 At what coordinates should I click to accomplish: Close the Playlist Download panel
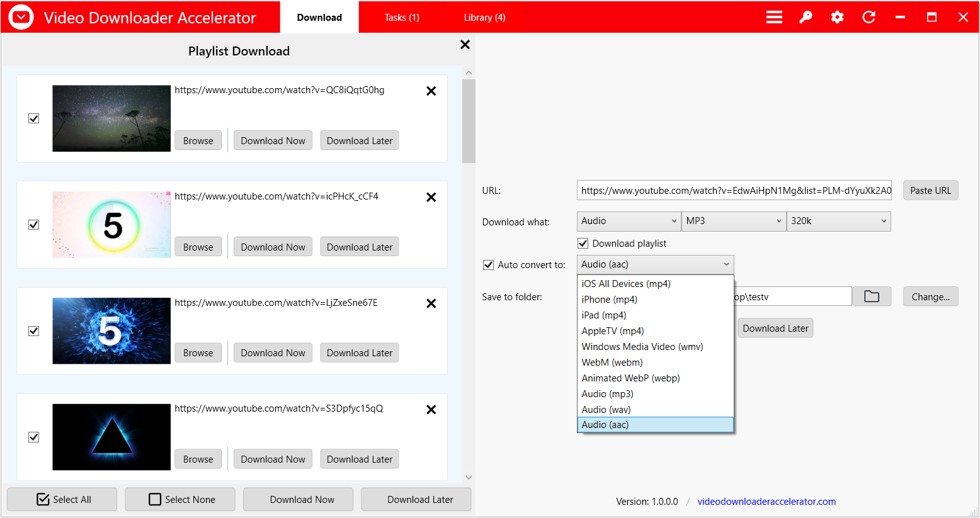[465, 45]
